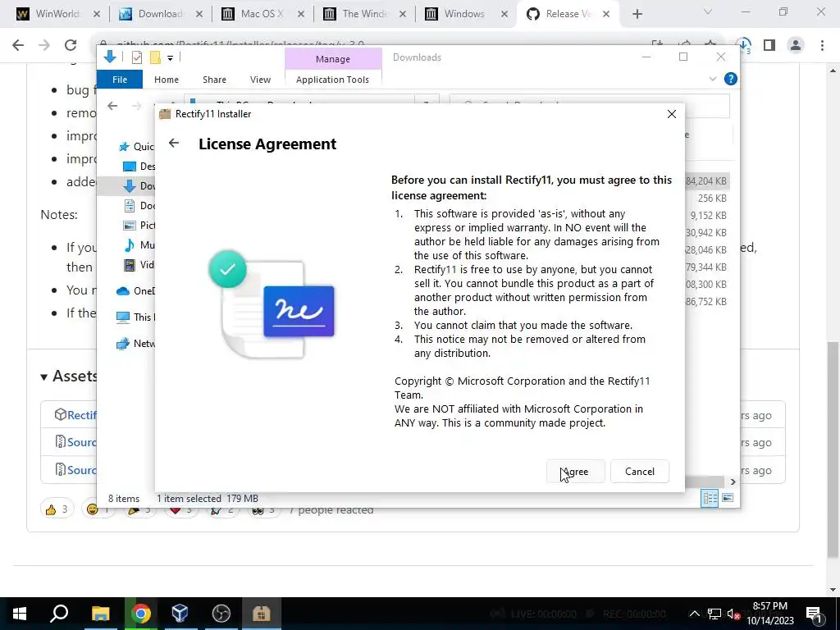Select the Application Tools tab
Image resolution: width=840 pixels, height=630 pixels.
coord(333,80)
